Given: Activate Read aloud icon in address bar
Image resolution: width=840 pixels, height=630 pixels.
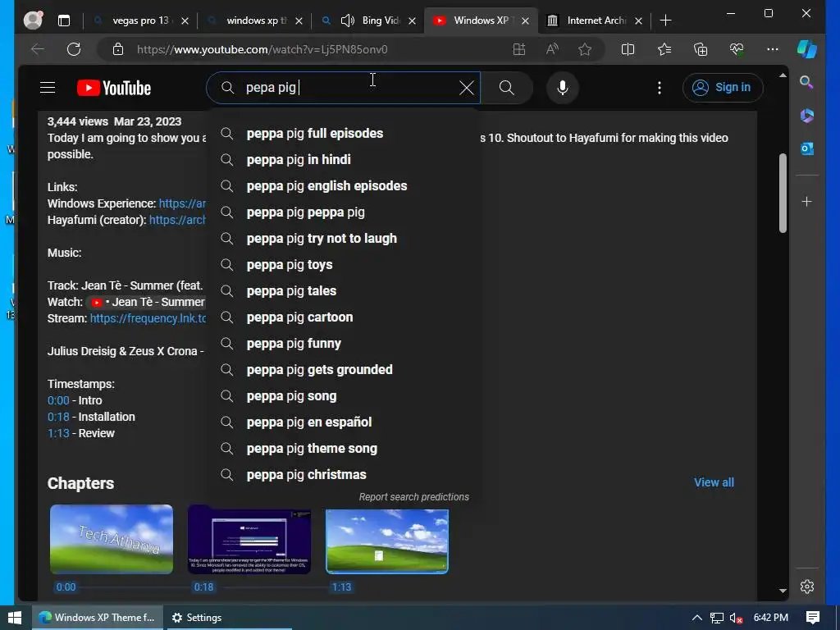Looking at the screenshot, I should pos(552,49).
